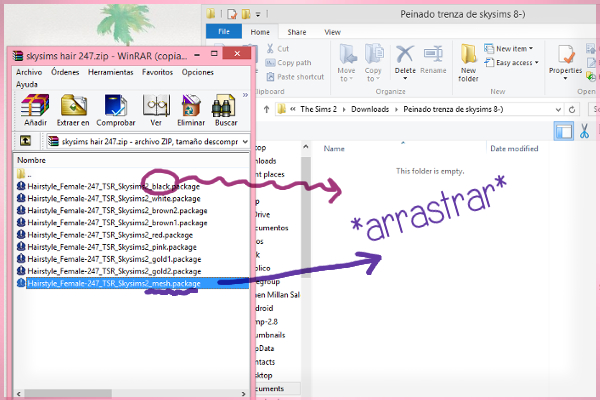
Task: Click the new folder quick access icon
Action: coord(246,14)
